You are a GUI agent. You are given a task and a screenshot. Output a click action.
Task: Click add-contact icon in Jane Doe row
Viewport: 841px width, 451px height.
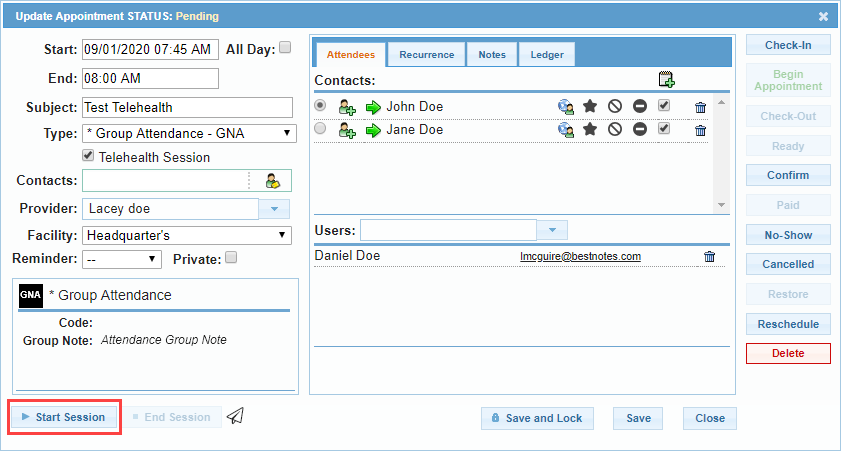347,130
